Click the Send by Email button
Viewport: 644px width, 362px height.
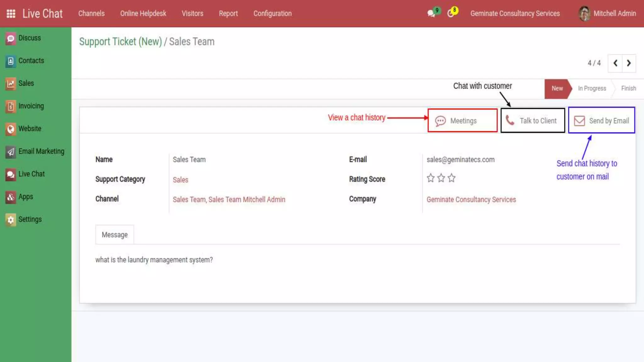(x=601, y=121)
